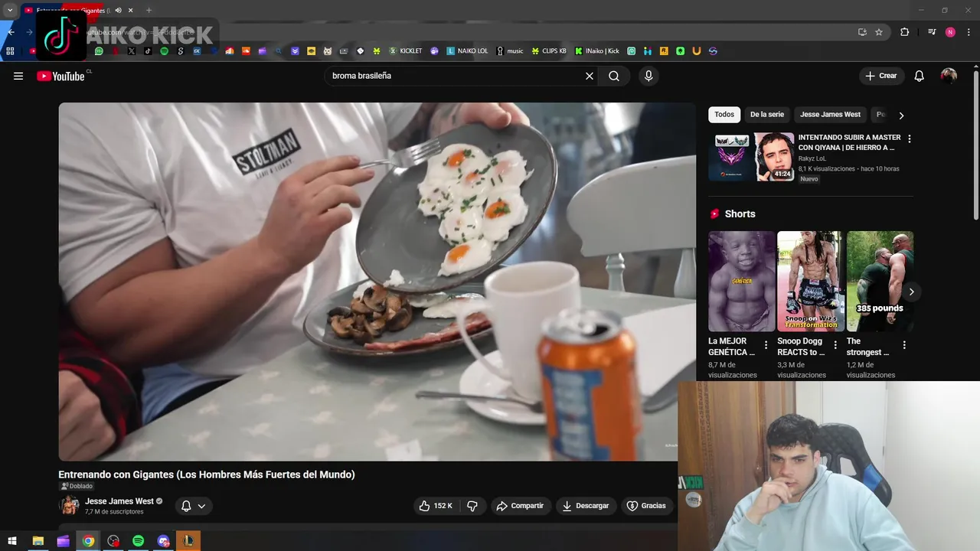The height and width of the screenshot is (551, 980).
Task: Click the video player to pause
Action: [377, 282]
